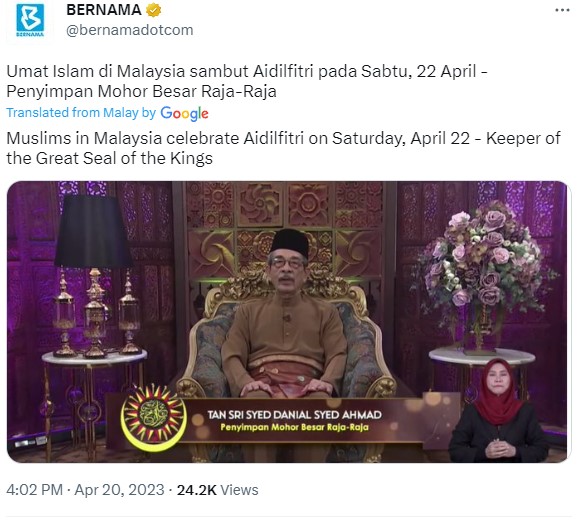Click the purple flower bouquet in the video
Screen dimensions: 583x522
click(484, 260)
